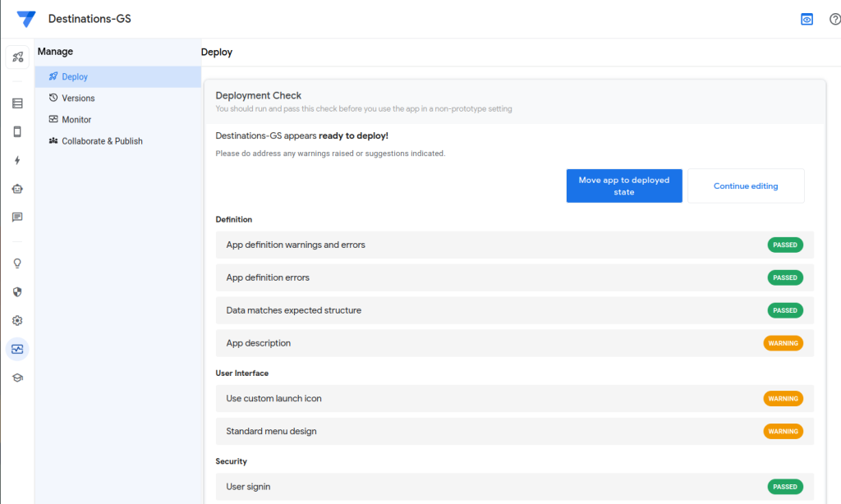
Task: Select Collaborate & Publish menu item
Action: point(118,141)
